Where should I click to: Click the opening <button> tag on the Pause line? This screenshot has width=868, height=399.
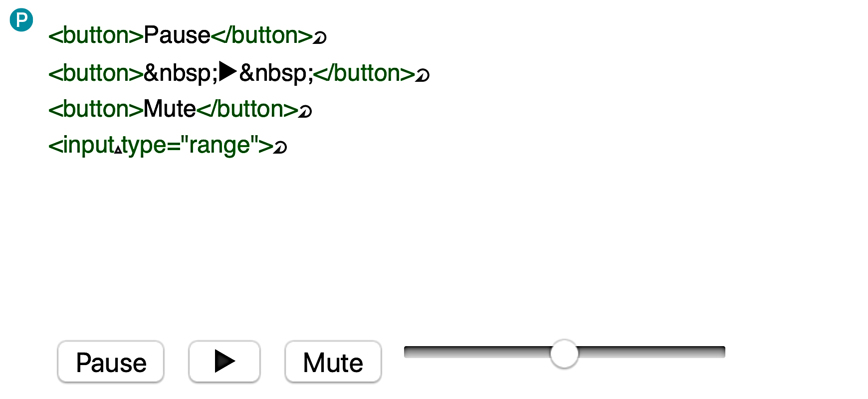tap(96, 35)
